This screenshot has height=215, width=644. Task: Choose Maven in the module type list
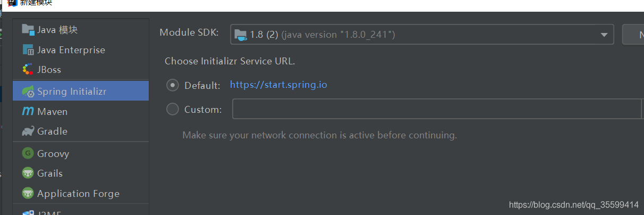point(81,111)
